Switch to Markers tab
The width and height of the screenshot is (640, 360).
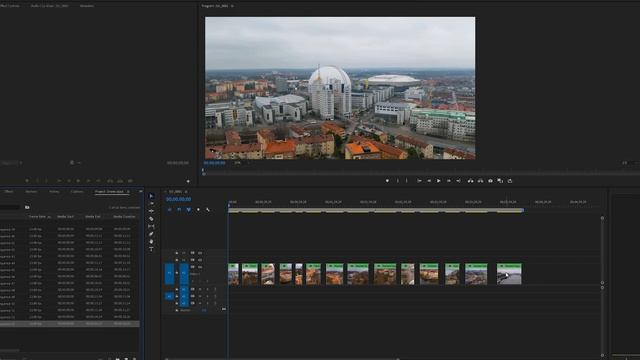31,191
